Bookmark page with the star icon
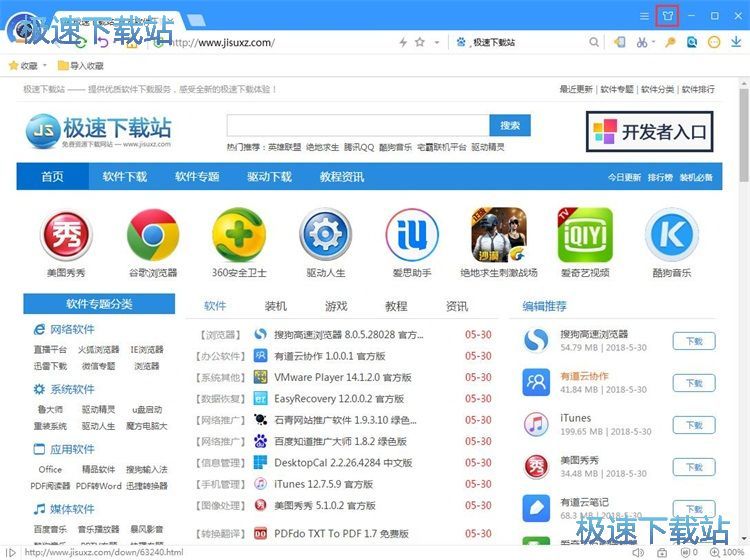The height and width of the screenshot is (560, 750). pyautogui.click(x=420, y=43)
